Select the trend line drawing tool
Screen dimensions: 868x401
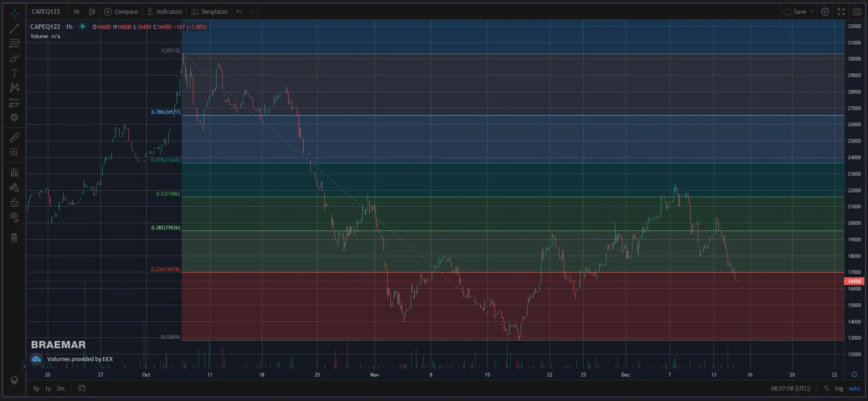pyautogui.click(x=14, y=28)
